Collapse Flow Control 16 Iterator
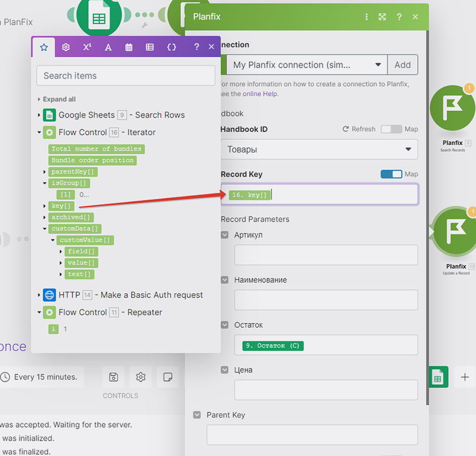Screen dimensions: 476x456 39,132
